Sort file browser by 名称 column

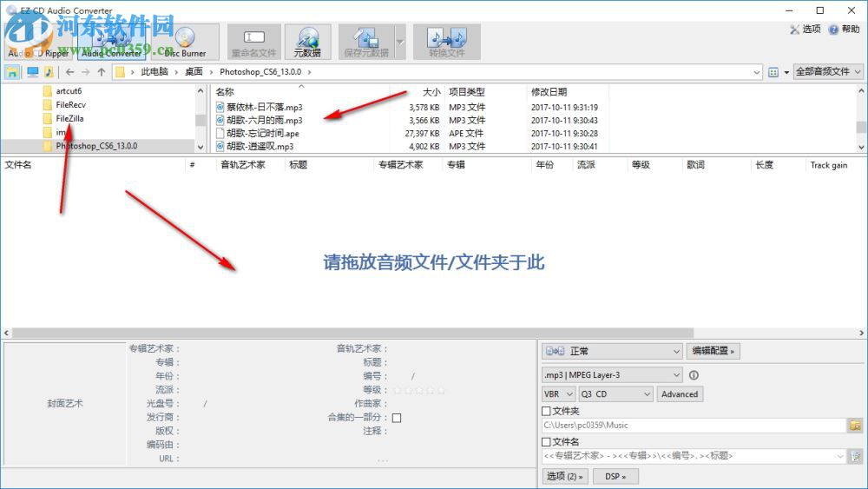pos(302,92)
